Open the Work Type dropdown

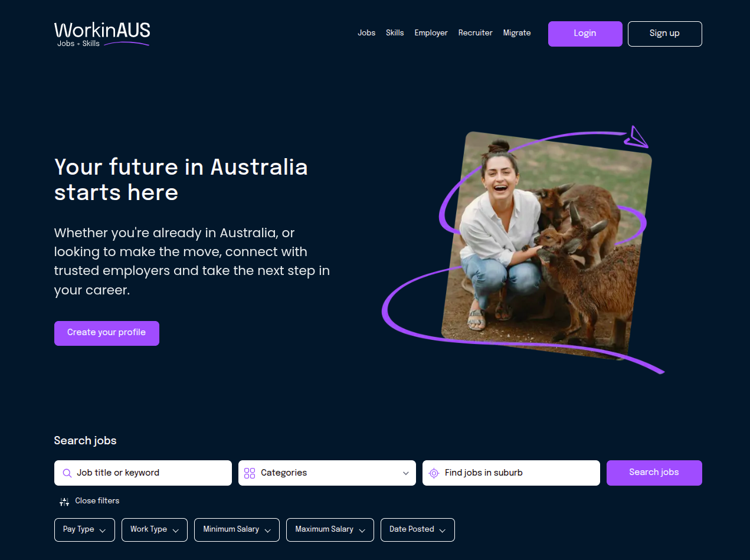point(155,529)
